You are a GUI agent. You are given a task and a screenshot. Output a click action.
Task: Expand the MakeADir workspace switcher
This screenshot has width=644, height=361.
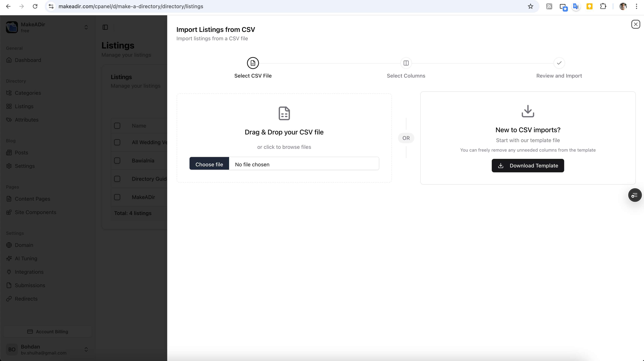86,27
